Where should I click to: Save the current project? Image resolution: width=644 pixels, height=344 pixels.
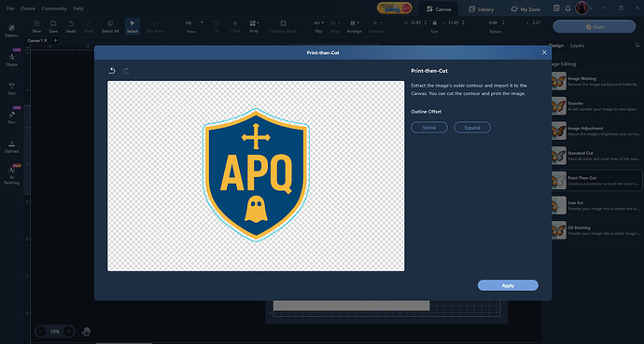53,27
